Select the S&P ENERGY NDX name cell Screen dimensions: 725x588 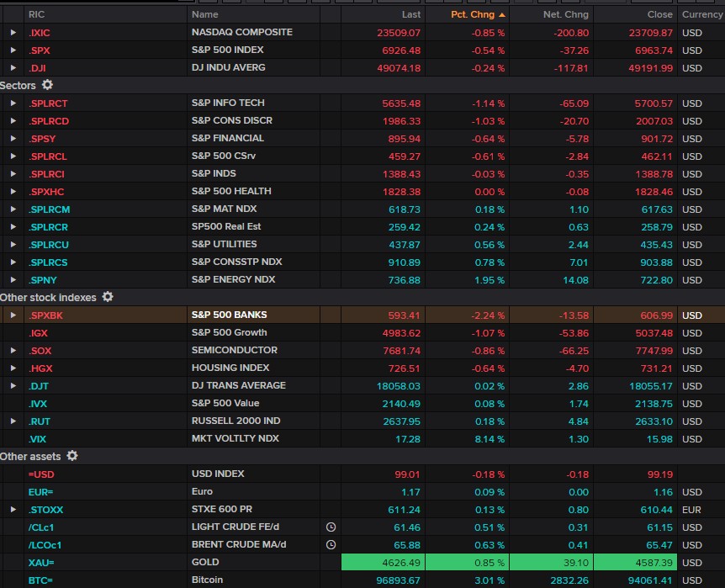click(233, 279)
